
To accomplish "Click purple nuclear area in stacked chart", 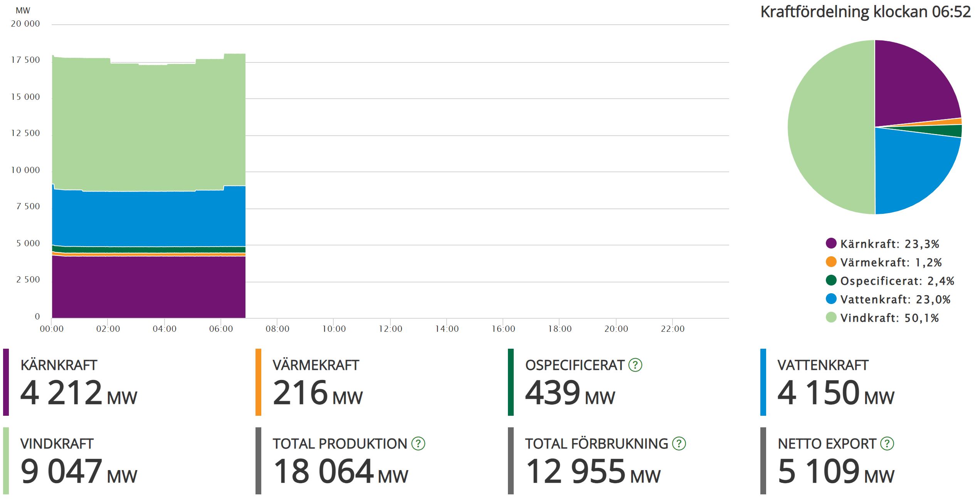I will [x=148, y=287].
